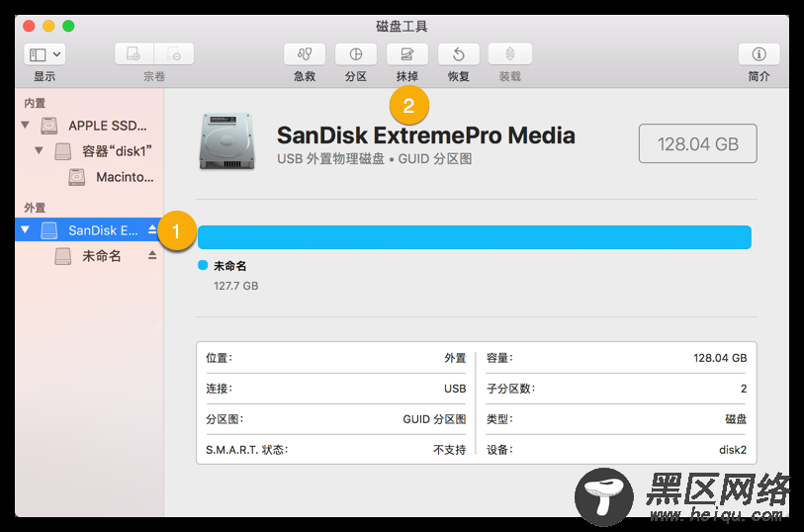Select SanDisk E... external disk row
804x532 pixels.
click(89, 229)
